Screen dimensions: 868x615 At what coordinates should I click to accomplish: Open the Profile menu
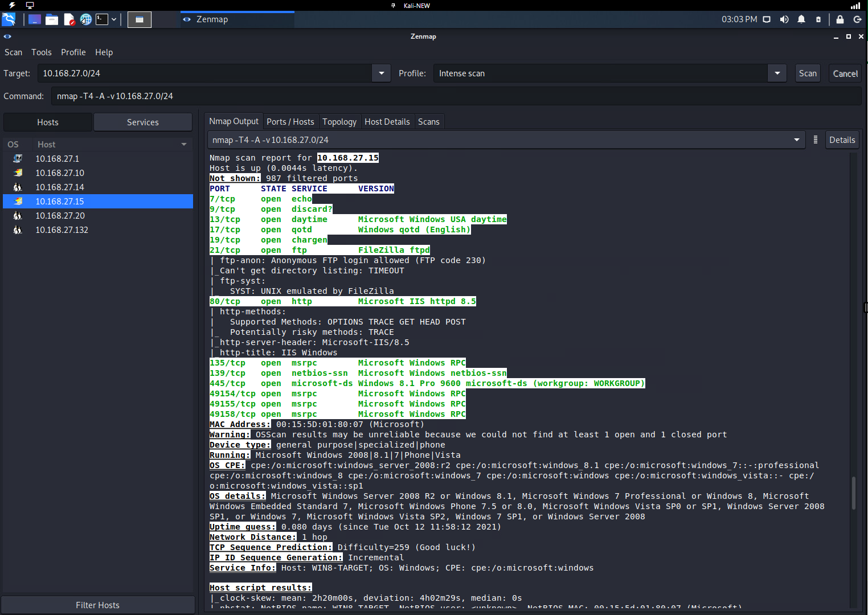tap(73, 52)
